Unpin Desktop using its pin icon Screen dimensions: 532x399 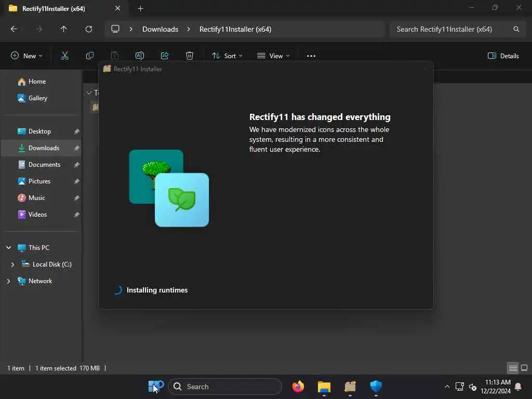[x=77, y=131]
